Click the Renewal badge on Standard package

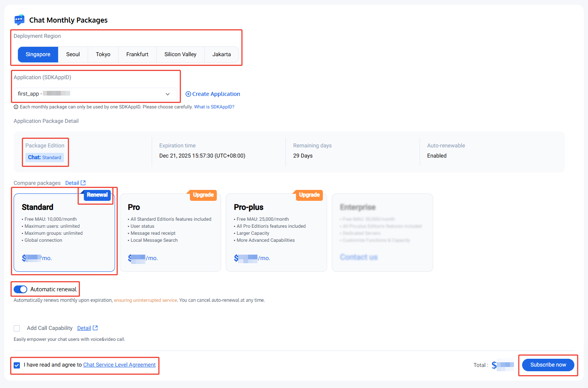[x=97, y=195]
